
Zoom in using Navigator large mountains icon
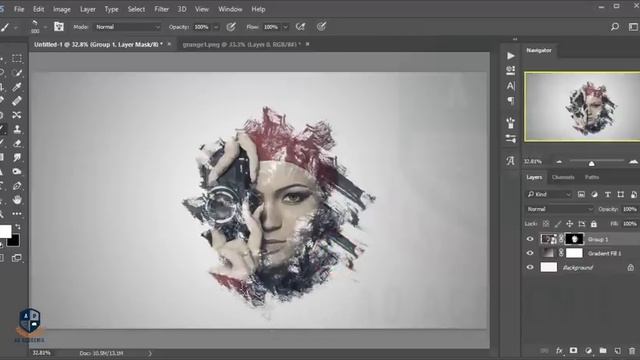633,162
